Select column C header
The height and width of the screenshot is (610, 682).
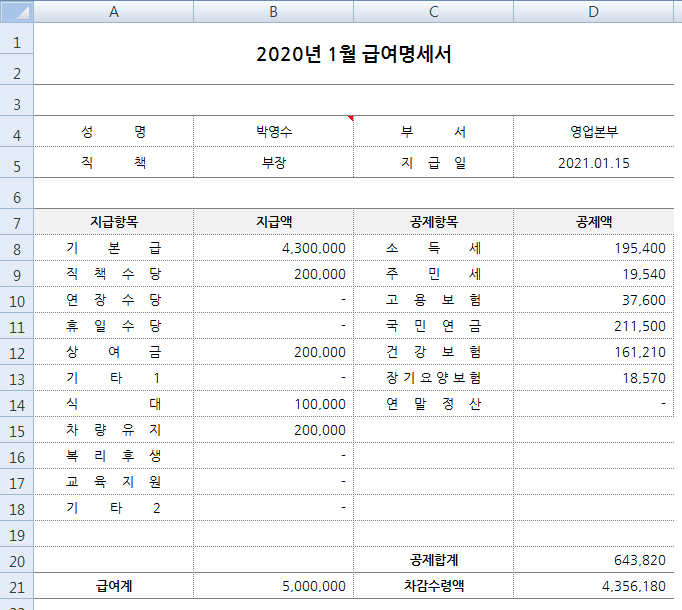click(433, 11)
